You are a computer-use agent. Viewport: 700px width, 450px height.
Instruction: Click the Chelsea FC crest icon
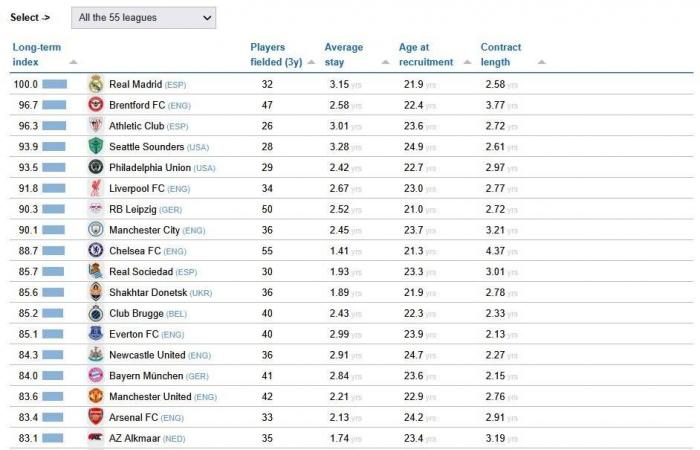pyautogui.click(x=95, y=251)
